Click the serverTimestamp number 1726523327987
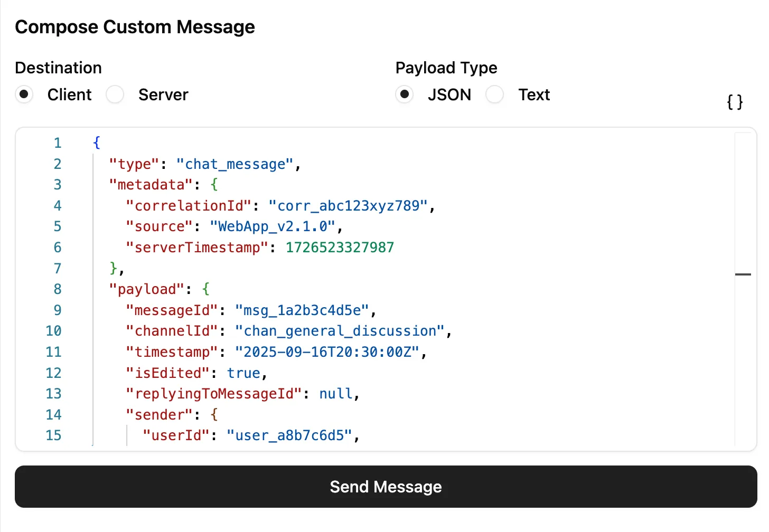Viewport: 769px width, 532px height. point(340,247)
